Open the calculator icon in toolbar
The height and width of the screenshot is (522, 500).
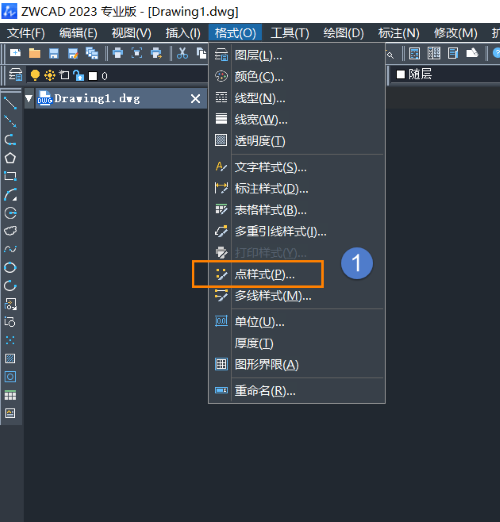pyautogui.click(x=414, y=53)
